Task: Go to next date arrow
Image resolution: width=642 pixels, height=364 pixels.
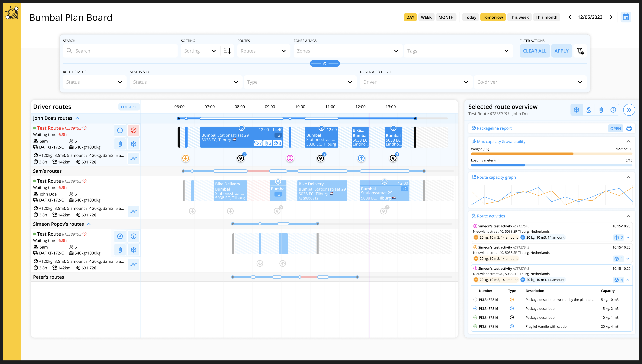Action: [611, 17]
